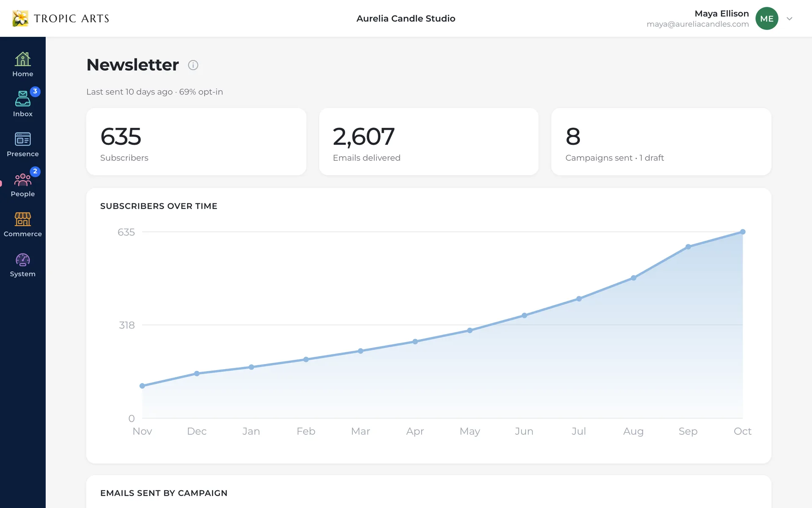Click the Feb data point on chart
Screen dimensions: 812x508
(306, 359)
